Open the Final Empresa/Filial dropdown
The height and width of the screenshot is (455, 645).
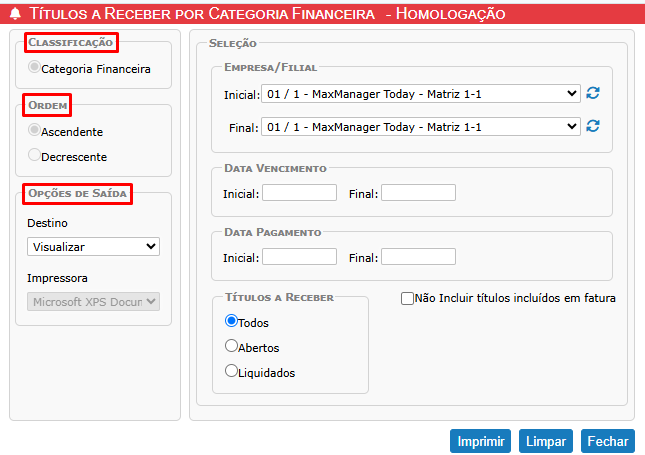[x=420, y=127]
